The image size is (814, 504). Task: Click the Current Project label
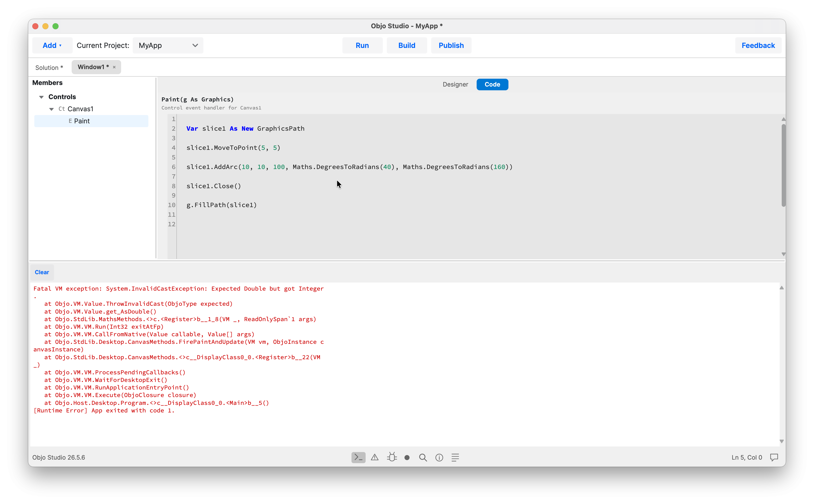pos(103,45)
